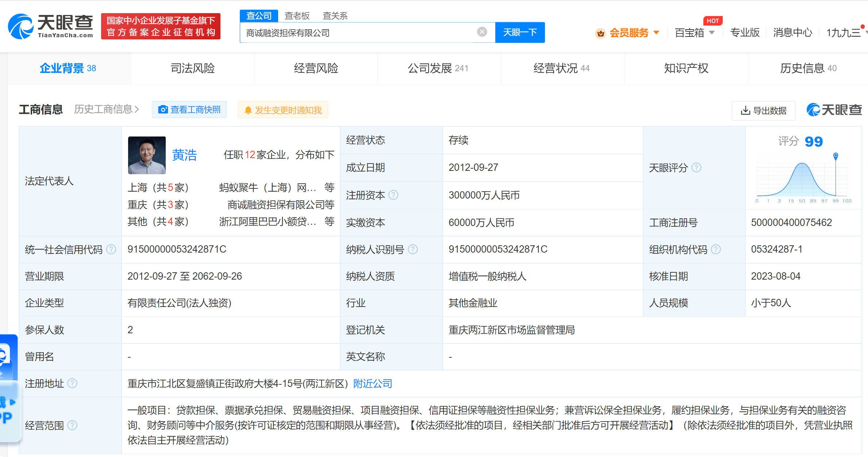The width and height of the screenshot is (868, 457).
Task: Clear the search box with X icon
Action: [x=482, y=32]
